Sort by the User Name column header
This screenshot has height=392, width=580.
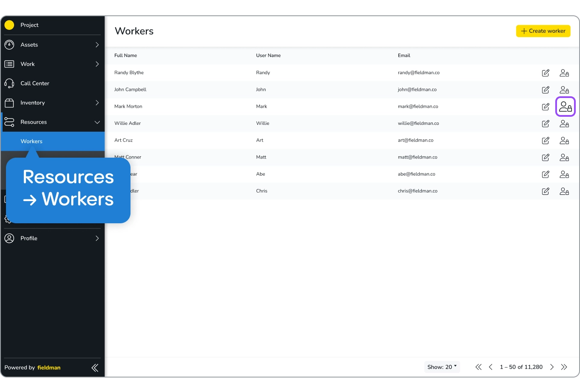click(x=268, y=56)
